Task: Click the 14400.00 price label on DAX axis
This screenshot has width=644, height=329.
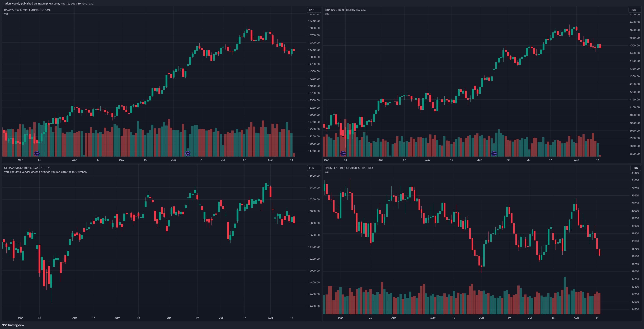Action: (314, 306)
